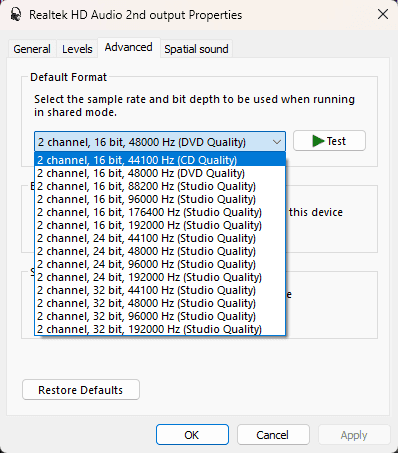Choose 2 channel, 32 bit, 96000 Hz option
Screen dimensions: 398x453
coord(160,316)
